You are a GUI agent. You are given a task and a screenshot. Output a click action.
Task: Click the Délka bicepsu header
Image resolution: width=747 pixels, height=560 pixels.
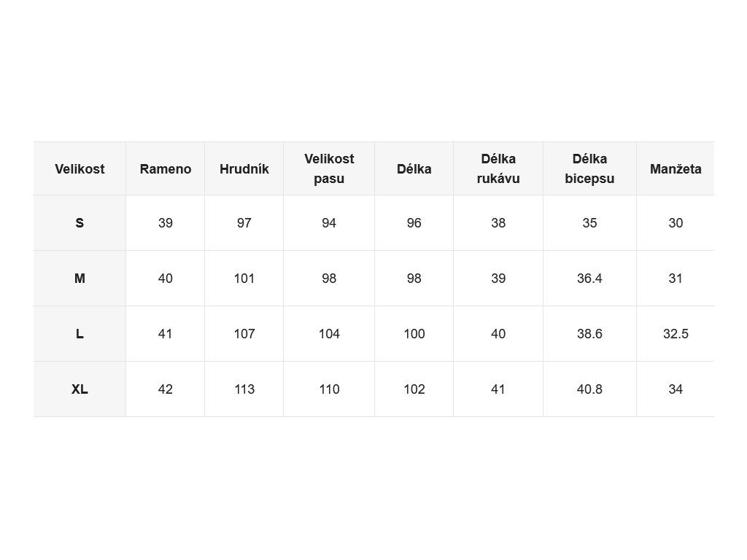tap(589, 168)
